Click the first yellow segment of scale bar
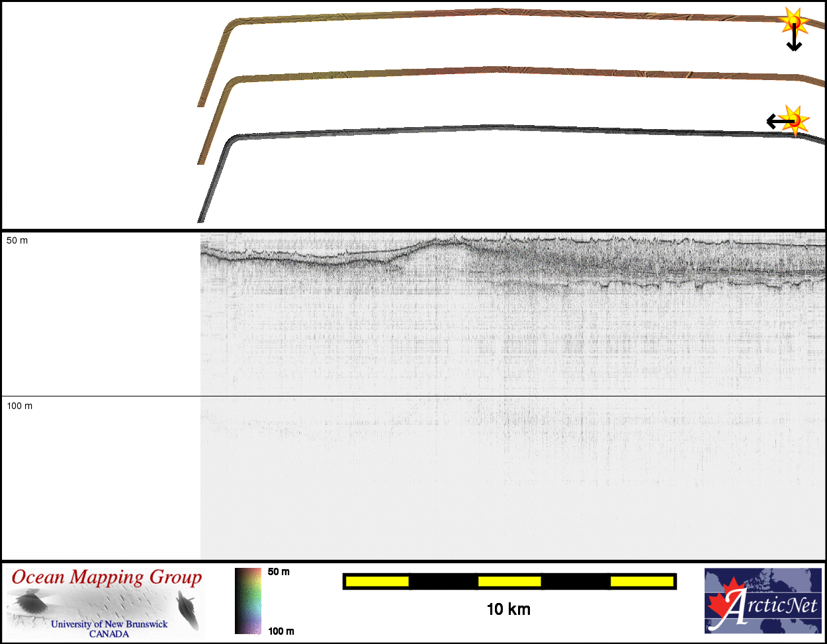This screenshot has height=644, width=827. point(377,581)
